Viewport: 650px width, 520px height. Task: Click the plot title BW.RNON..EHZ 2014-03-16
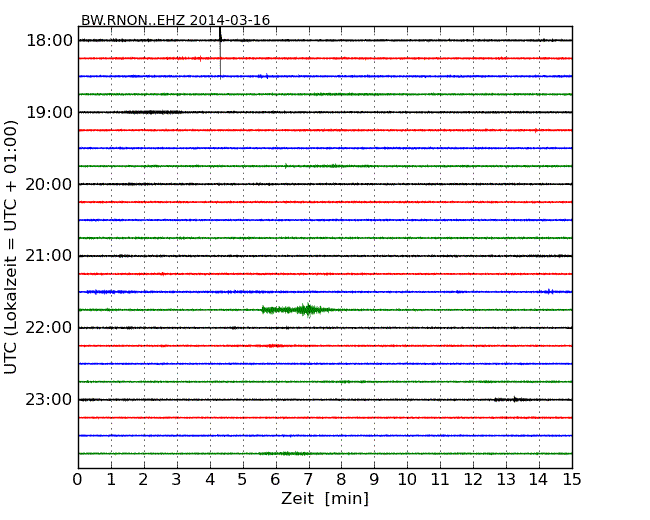tap(175, 20)
